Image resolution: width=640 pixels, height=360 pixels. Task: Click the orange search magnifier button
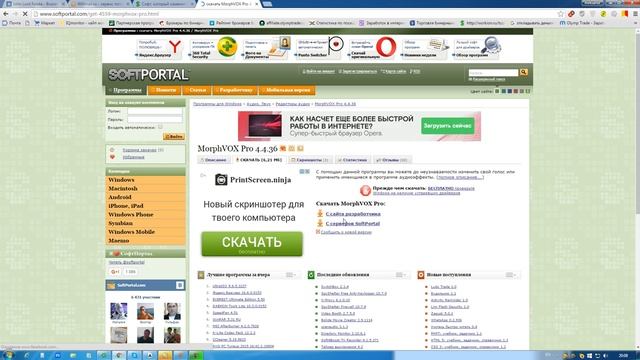[x=524, y=72]
